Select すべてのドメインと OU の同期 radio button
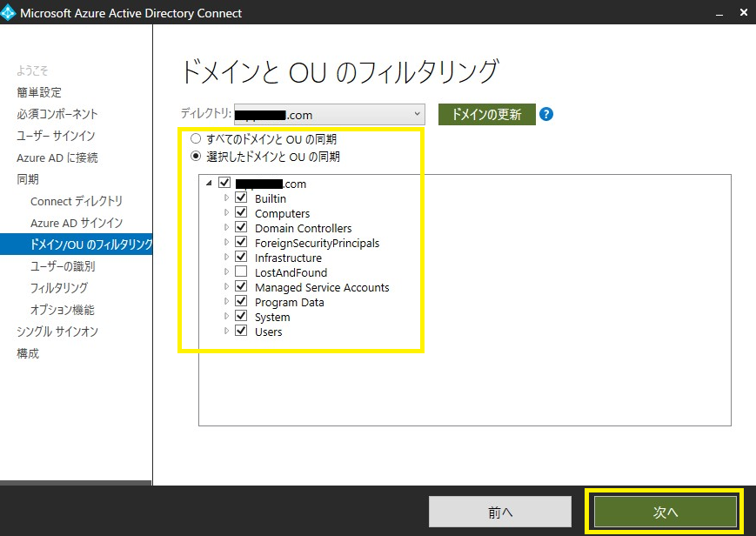This screenshot has width=756, height=536. pyautogui.click(x=195, y=139)
